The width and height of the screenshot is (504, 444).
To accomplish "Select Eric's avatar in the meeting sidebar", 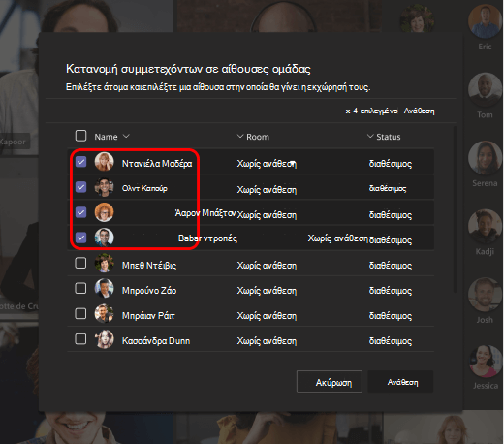I will coord(485,21).
